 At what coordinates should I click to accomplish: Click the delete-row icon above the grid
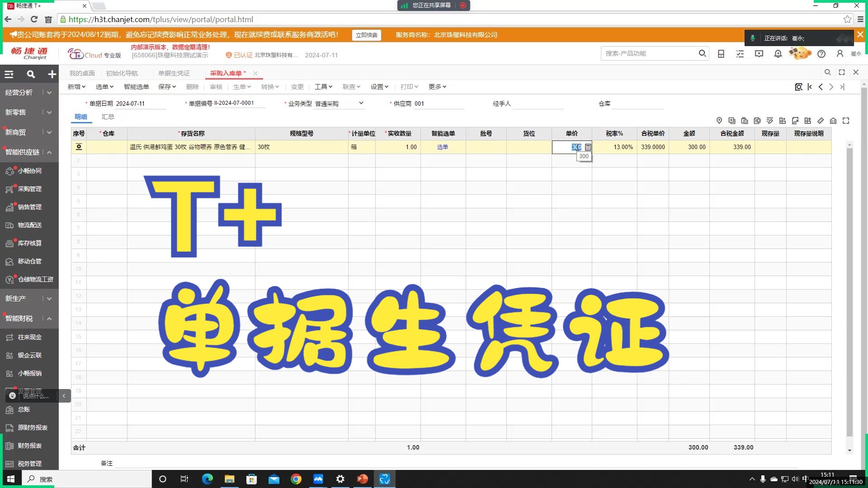(757, 121)
